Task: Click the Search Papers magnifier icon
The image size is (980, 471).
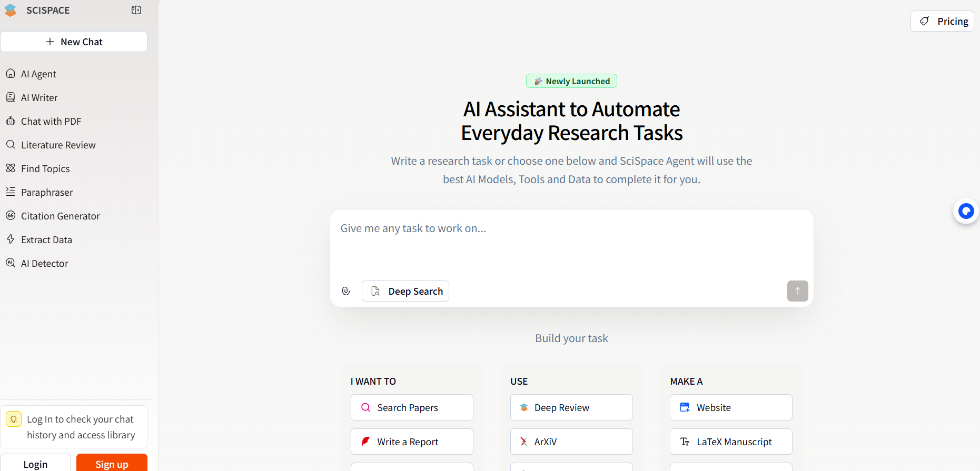Action: [x=365, y=407]
